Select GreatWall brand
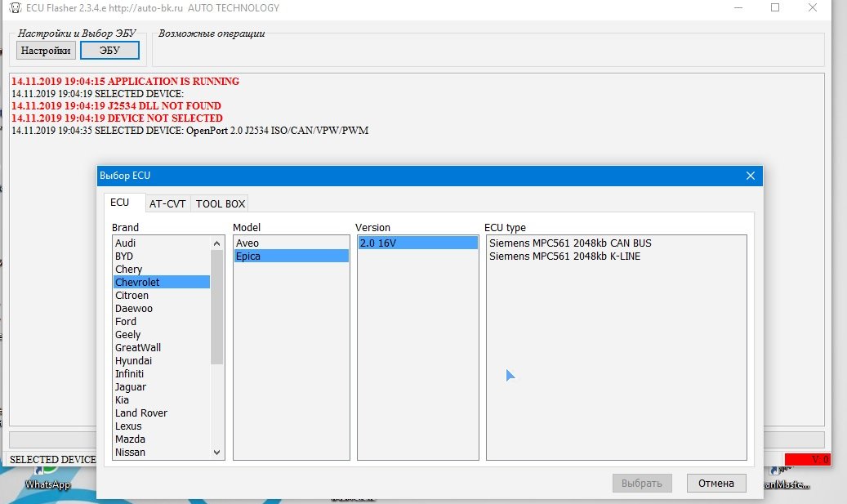Screen dimensions: 847x504 162,347
